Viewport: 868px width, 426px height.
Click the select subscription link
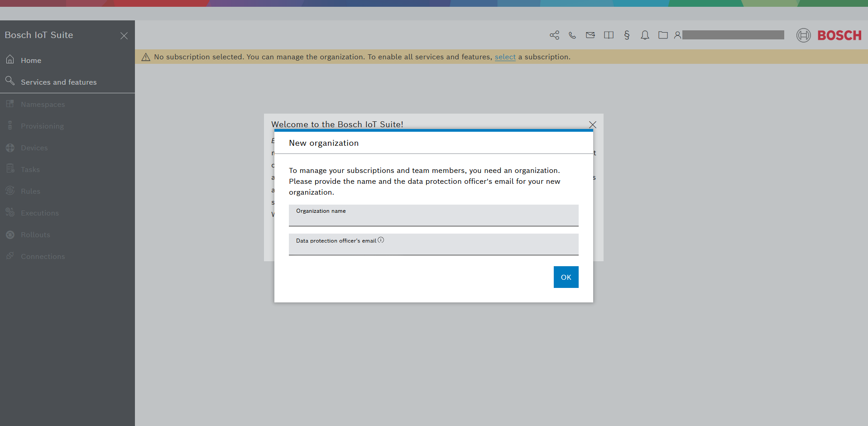[x=505, y=57]
